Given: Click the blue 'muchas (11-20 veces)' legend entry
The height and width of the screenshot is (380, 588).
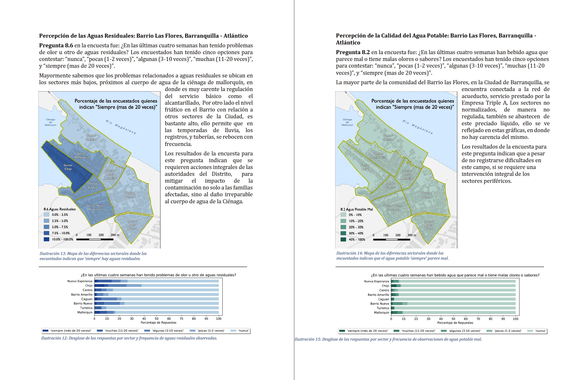Looking at the screenshot, I should (x=118, y=331).
